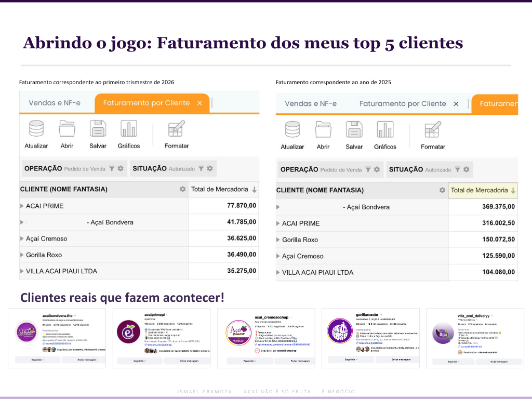Sort by Total de Mercadoria arrow, 2025 panel
532x399 pixels.
(513, 191)
